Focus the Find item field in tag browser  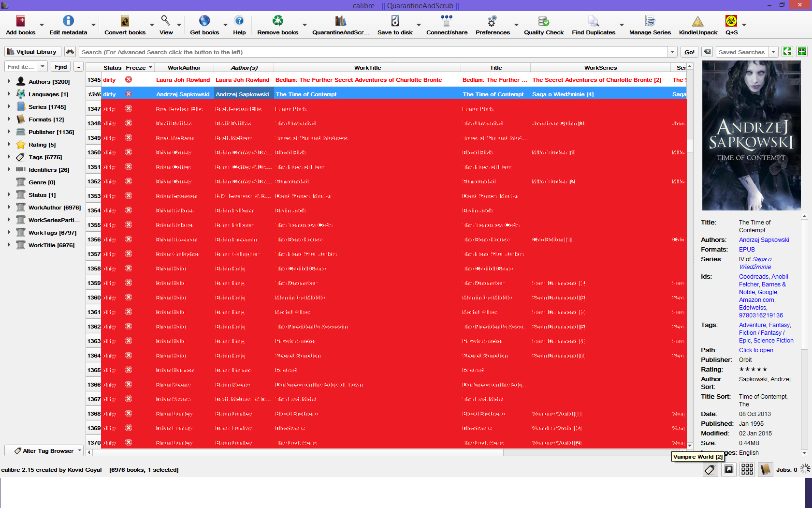[21, 67]
